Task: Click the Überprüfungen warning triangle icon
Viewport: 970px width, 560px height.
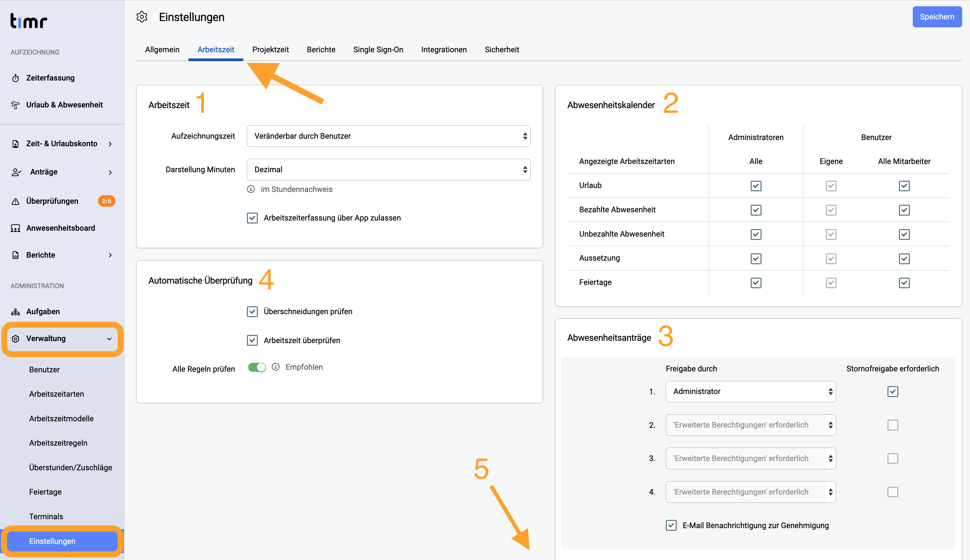Action: click(x=15, y=201)
